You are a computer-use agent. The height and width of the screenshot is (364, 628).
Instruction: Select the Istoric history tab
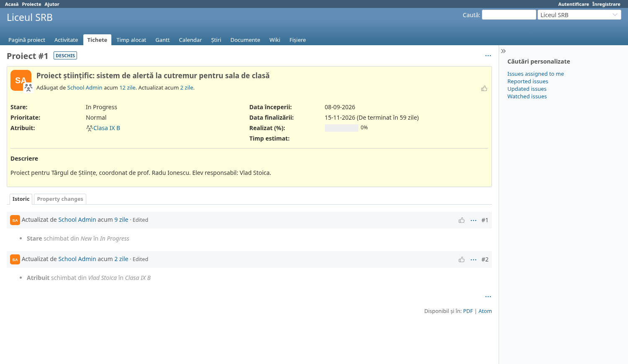tap(21, 199)
